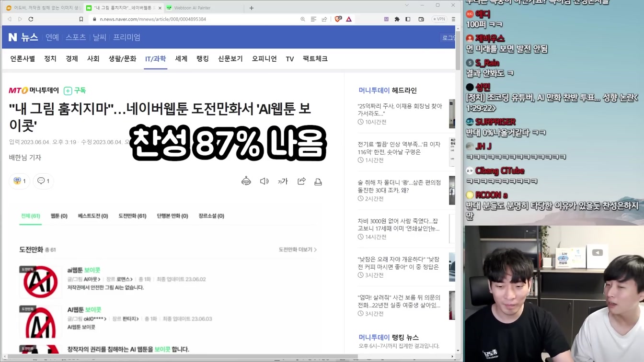
Task: Click the first AI boycott webtoon thumbnail
Action: [x=41, y=282]
